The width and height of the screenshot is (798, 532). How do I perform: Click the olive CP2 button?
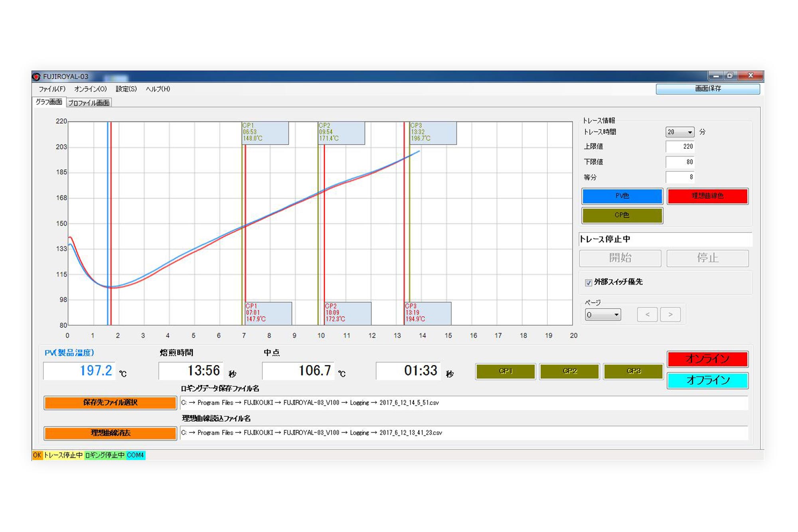click(x=569, y=371)
